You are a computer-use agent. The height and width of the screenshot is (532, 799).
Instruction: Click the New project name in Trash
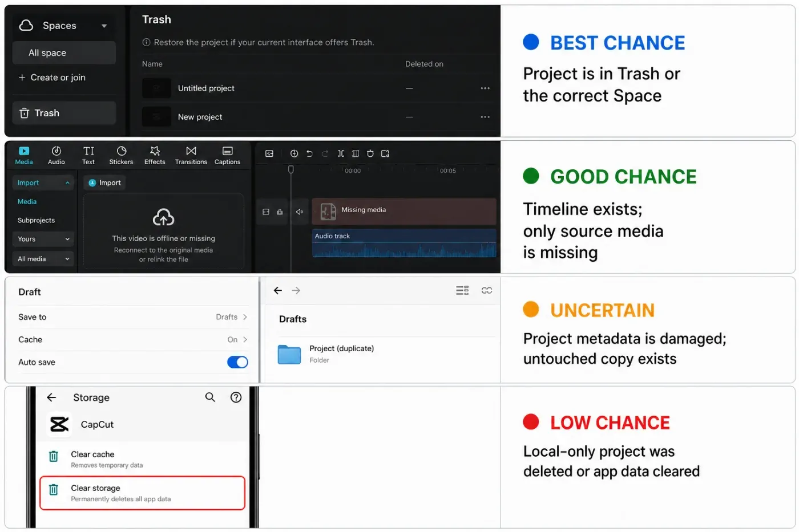click(x=200, y=117)
